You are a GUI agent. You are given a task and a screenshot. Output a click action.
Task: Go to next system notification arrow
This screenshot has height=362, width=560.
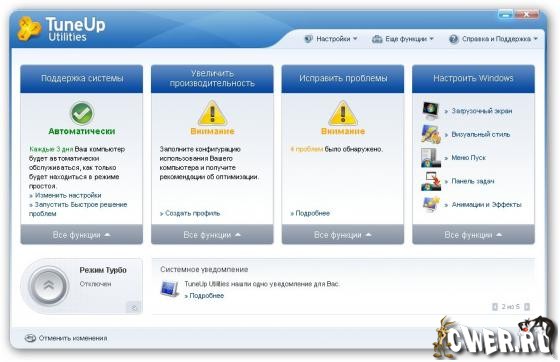pos(526,307)
